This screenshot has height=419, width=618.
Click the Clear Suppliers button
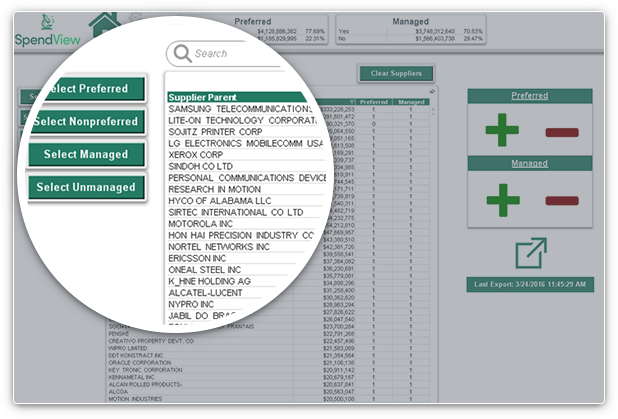396,73
